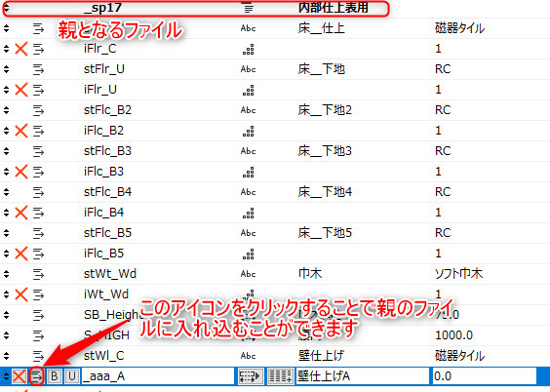The height and width of the screenshot is (392, 550).
Task: Click the 壁仕上げ description cell in stWl_C row
Action: click(321, 356)
